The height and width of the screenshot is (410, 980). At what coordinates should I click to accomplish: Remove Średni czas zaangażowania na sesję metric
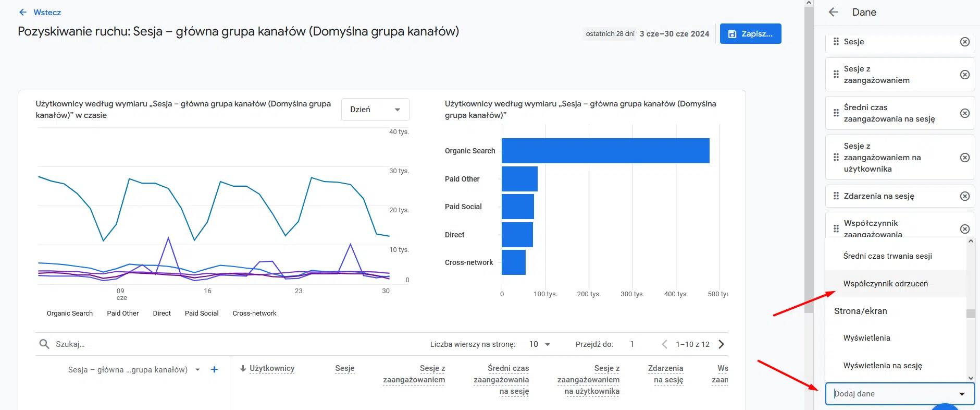964,113
